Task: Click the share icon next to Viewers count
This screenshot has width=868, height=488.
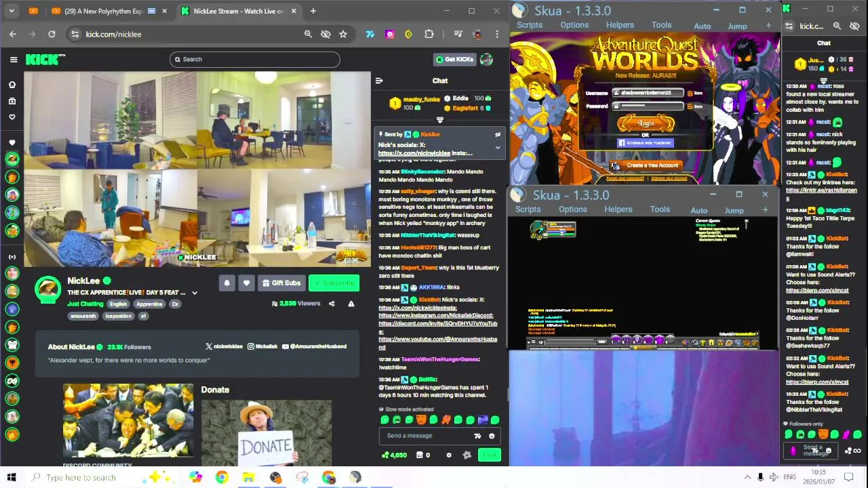Action: coord(332,304)
